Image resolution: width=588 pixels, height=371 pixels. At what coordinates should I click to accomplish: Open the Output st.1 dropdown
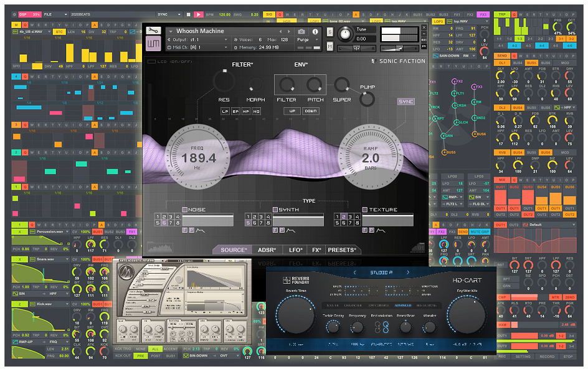[x=199, y=39]
